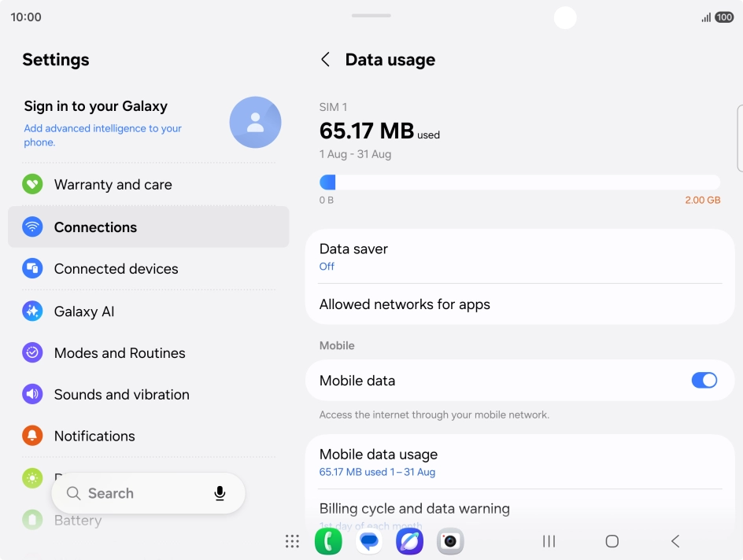Tap the Connections Wi-Fi icon
Image resolution: width=743 pixels, height=560 pixels.
(32, 227)
